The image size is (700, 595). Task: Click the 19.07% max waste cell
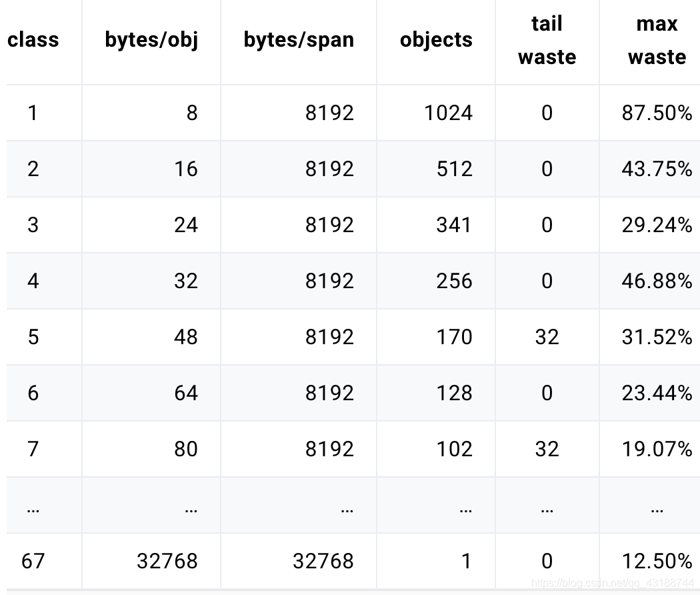point(657,449)
